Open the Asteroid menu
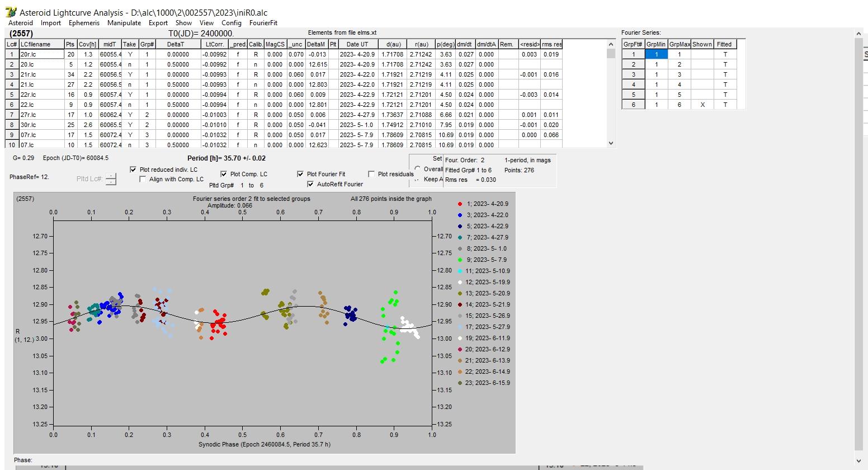The width and height of the screenshot is (868, 470). pos(21,23)
